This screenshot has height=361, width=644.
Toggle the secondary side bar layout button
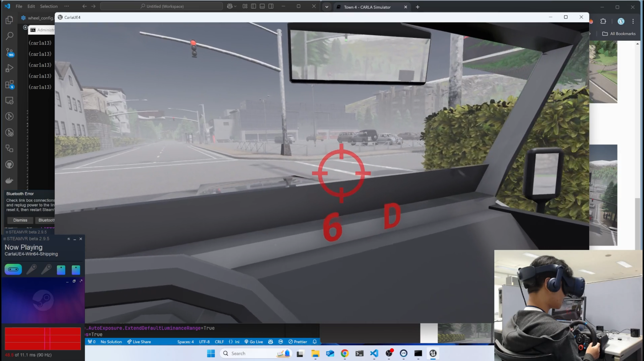click(x=271, y=6)
